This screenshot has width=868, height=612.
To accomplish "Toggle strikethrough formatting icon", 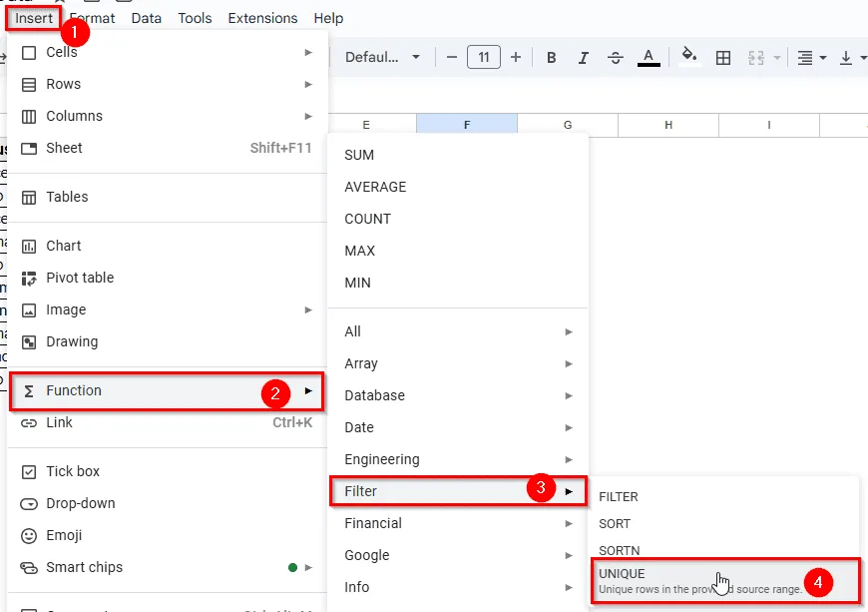I will click(615, 58).
